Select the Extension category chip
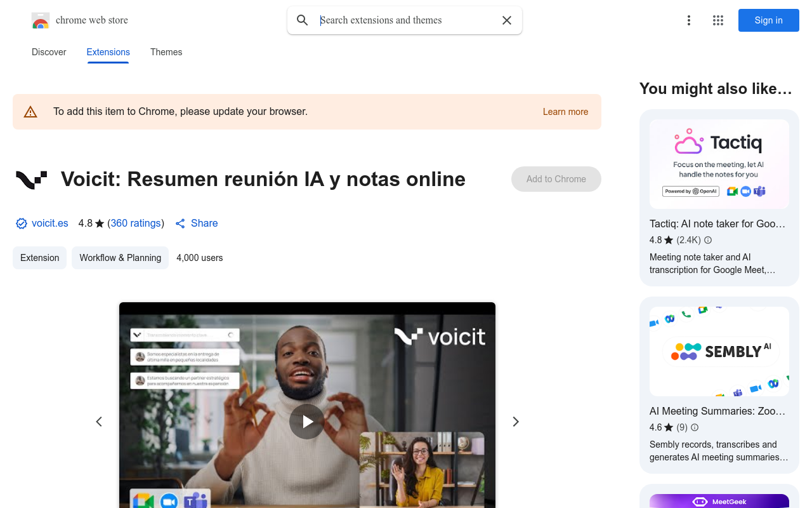Screen dimensions: 812x508 tap(40, 258)
